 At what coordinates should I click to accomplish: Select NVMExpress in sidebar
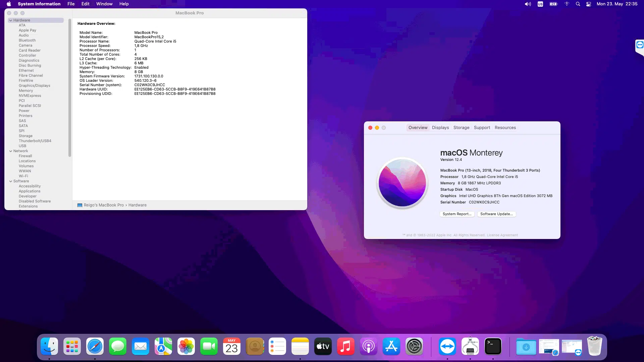pyautogui.click(x=30, y=96)
